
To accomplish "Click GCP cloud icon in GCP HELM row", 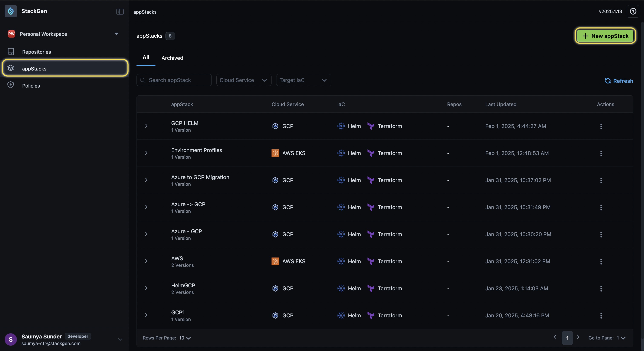I will [275, 126].
